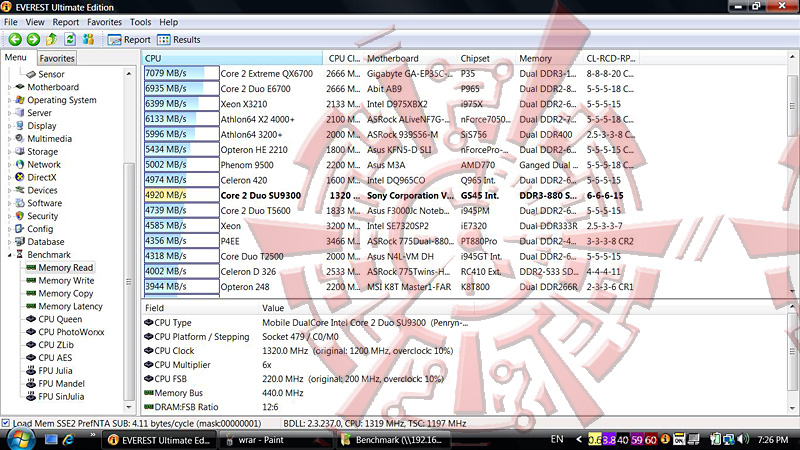Click the navigation tree scroll-down arrow
The image size is (800, 450).
(x=129, y=407)
